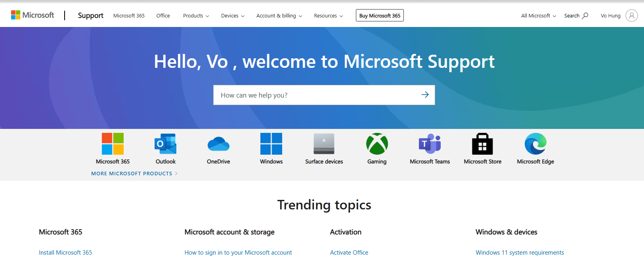Submit search with the arrow icon
The width and height of the screenshot is (644, 257).
pos(425,95)
